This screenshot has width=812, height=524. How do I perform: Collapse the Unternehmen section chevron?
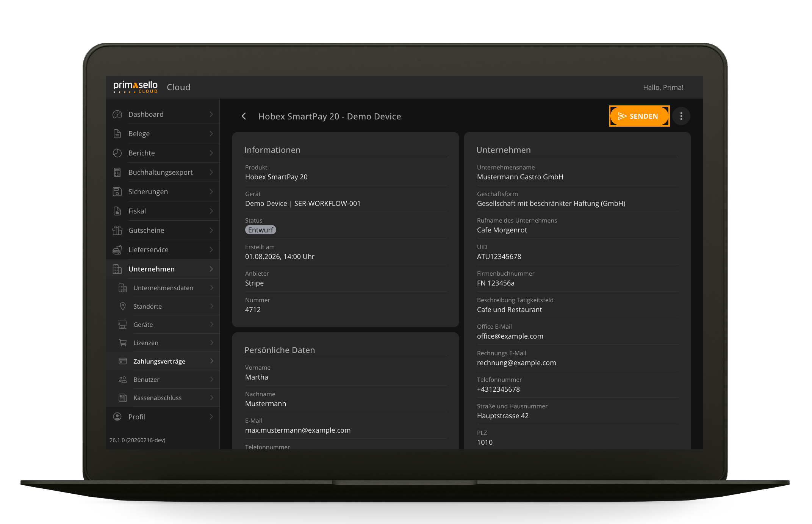click(x=211, y=269)
